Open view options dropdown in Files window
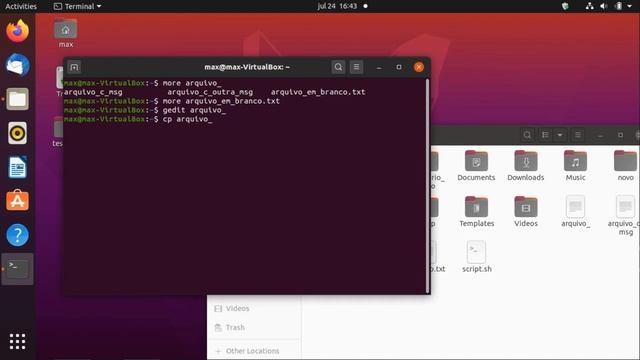This screenshot has height=360, width=640. [x=560, y=135]
